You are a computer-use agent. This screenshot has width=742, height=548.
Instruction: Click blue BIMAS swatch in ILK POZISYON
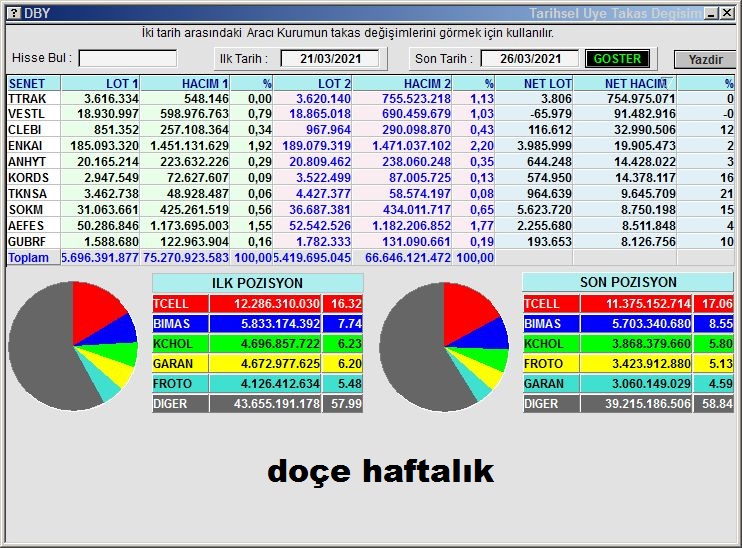tap(180, 324)
